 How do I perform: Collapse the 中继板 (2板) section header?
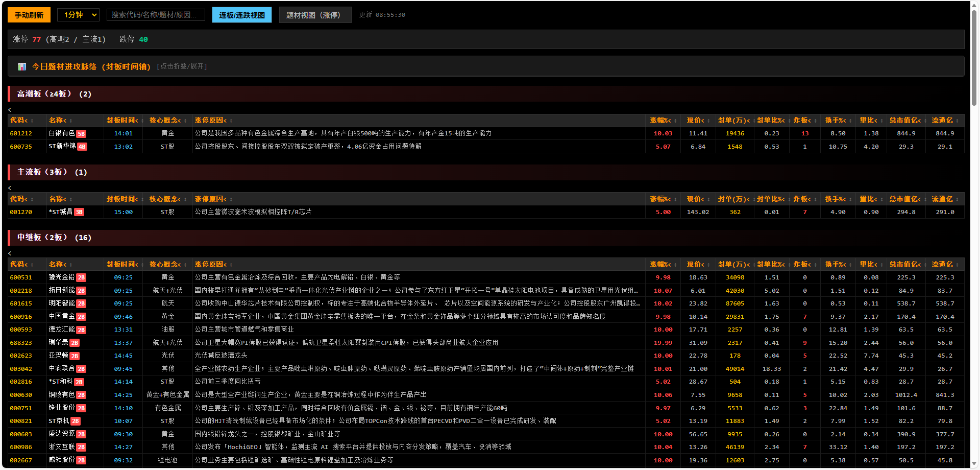click(x=54, y=238)
